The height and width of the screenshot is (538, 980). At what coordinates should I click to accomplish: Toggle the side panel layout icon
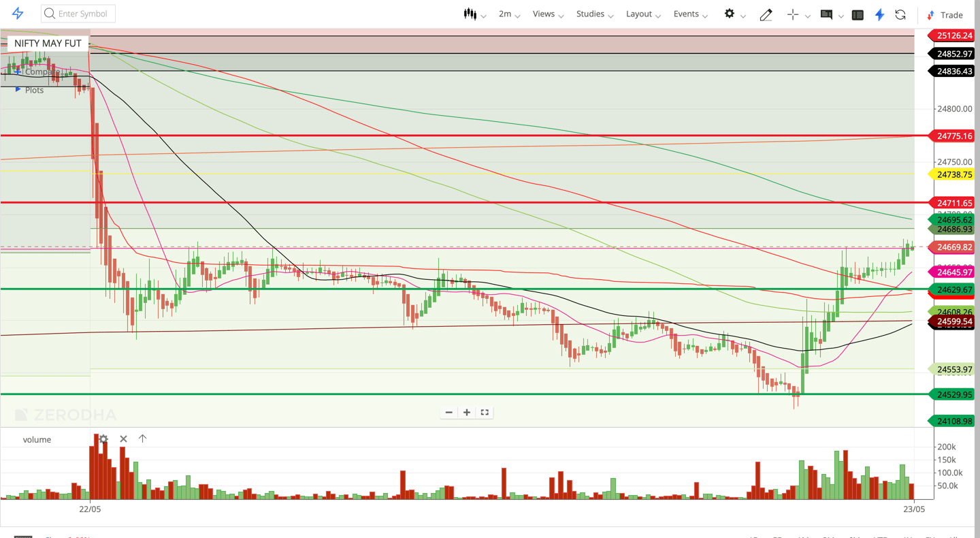tap(857, 14)
